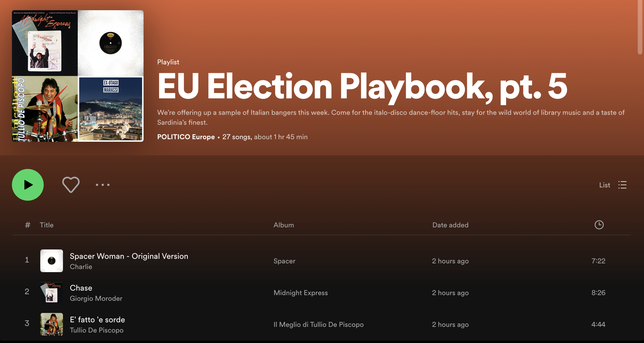Viewport: 644px width, 343px height.
Task: Click the Chase track cover art
Action: pos(52,293)
